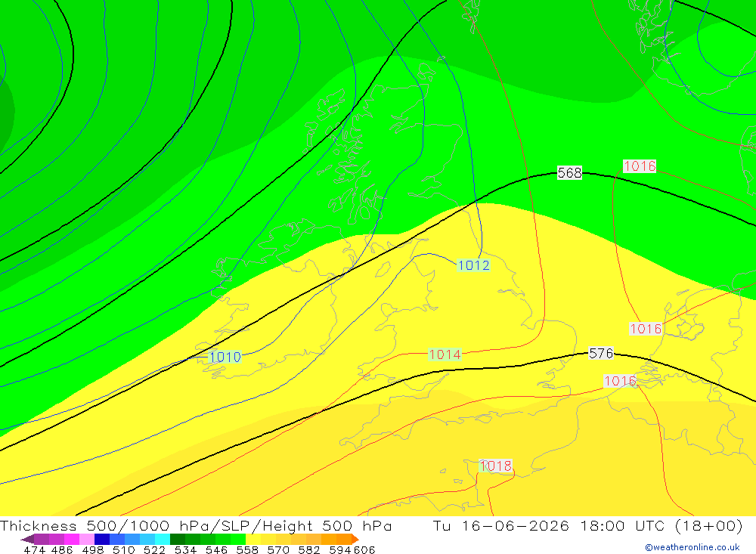The height and width of the screenshot is (554, 756).
Task: Click the 18:00 UTC (18+00) time text
Action: (661, 525)
